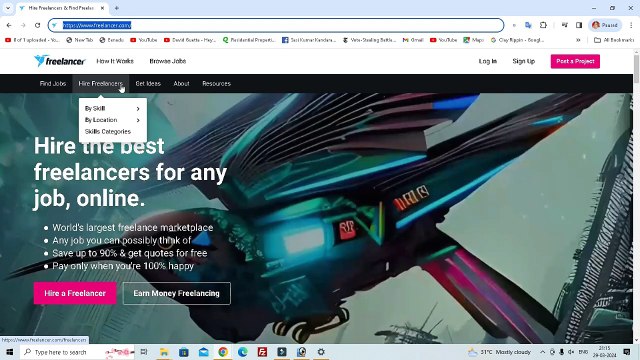
Task: Open File Explorer from taskbar
Action: pos(164,352)
